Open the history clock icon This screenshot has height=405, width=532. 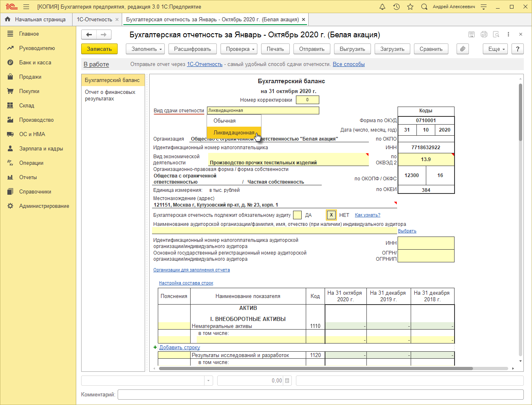pyautogui.click(x=396, y=7)
